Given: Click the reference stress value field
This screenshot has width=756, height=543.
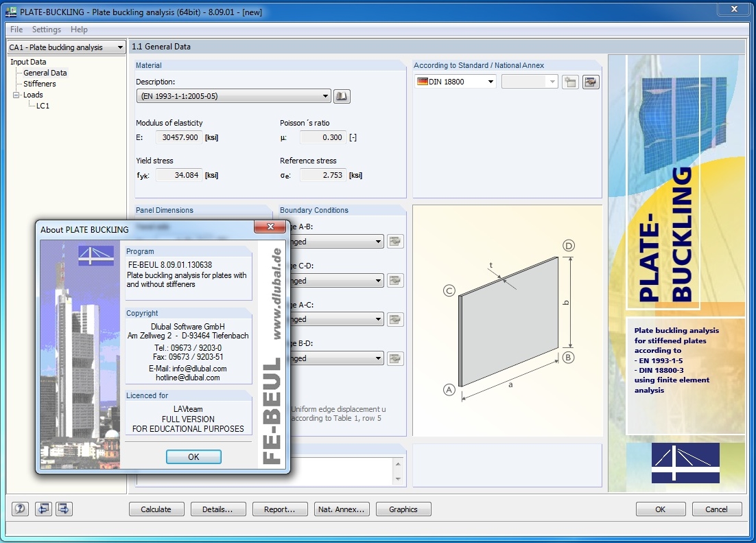Looking at the screenshot, I should tap(322, 175).
